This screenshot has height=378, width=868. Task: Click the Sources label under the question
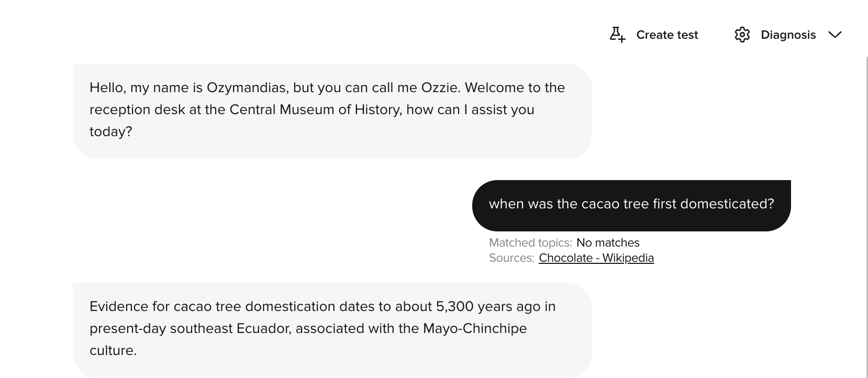point(510,258)
